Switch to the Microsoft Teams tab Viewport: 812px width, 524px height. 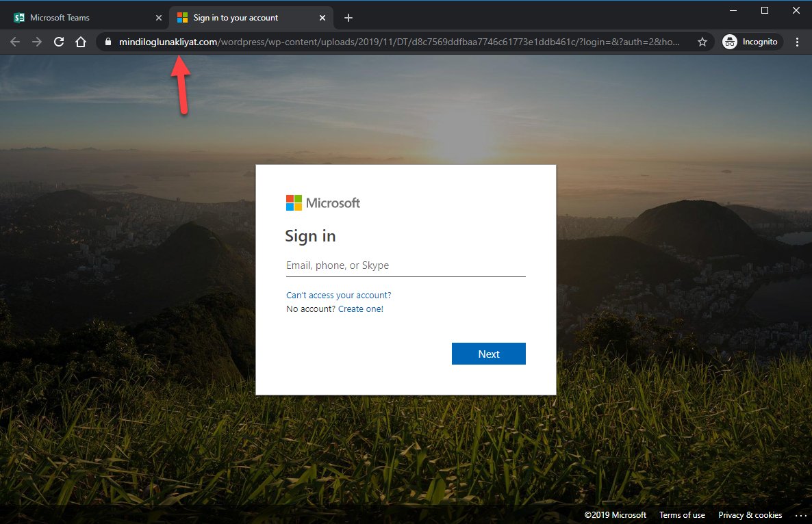tap(85, 18)
